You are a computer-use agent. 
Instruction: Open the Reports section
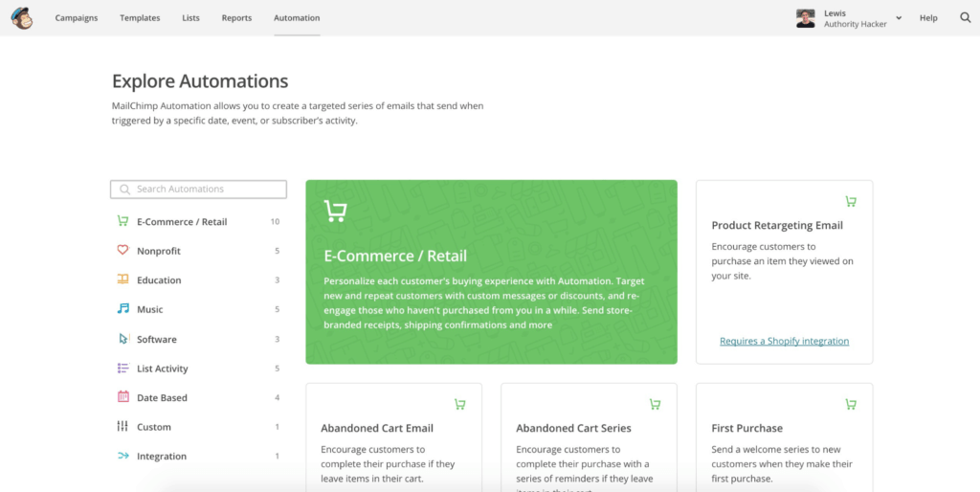[x=236, y=18]
